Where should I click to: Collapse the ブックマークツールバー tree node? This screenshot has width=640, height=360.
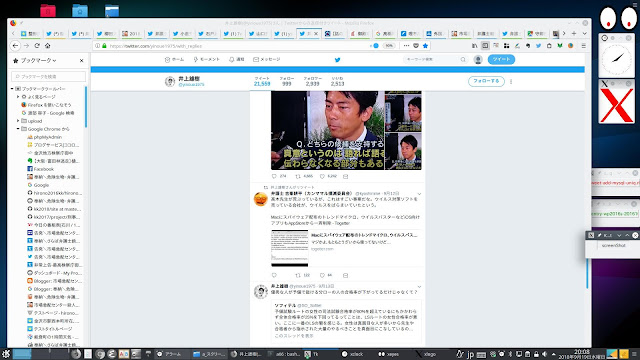(12, 89)
